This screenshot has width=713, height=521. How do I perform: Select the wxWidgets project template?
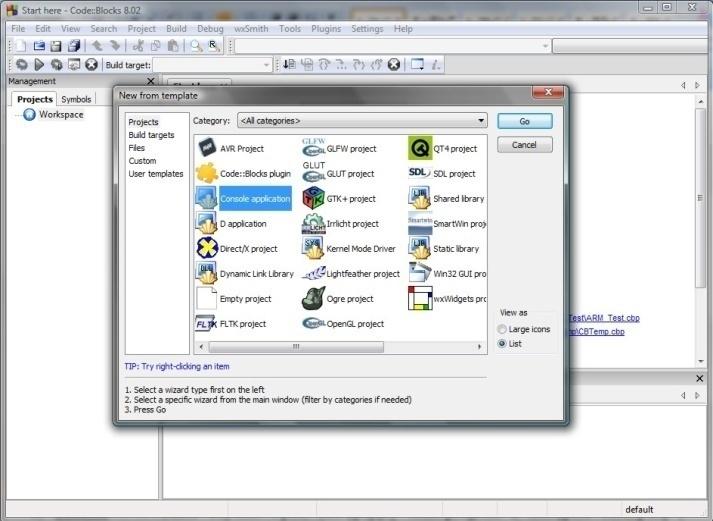pyautogui.click(x=447, y=299)
